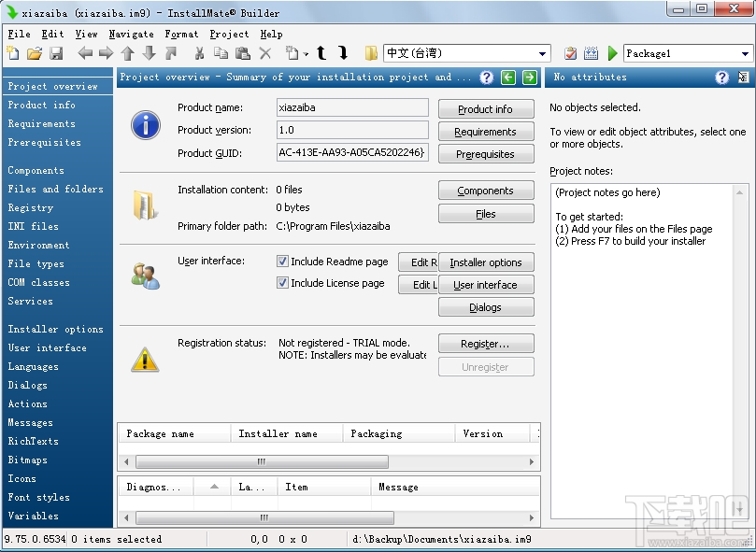Open the File menu
The image size is (756, 552).
pyautogui.click(x=20, y=35)
